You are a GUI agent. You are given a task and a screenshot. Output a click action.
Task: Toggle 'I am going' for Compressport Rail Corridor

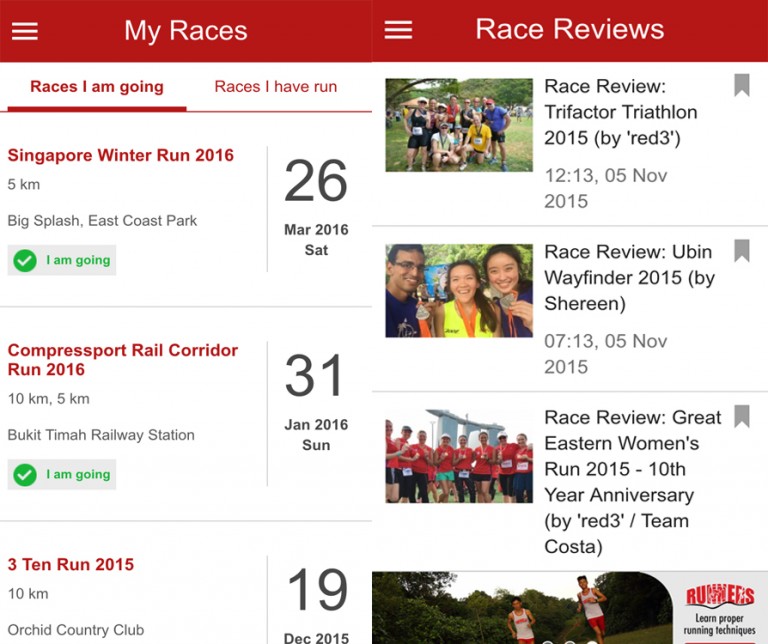pyautogui.click(x=62, y=475)
